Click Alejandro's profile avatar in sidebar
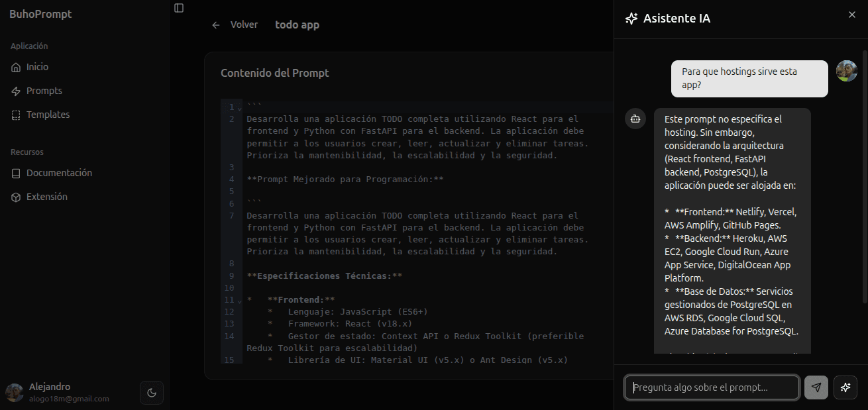868x410 pixels. tap(15, 393)
